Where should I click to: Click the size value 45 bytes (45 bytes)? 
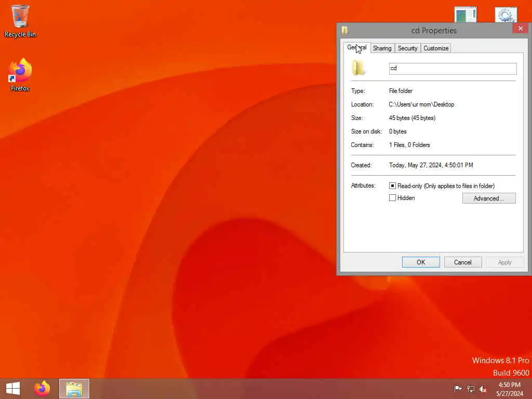pos(412,118)
